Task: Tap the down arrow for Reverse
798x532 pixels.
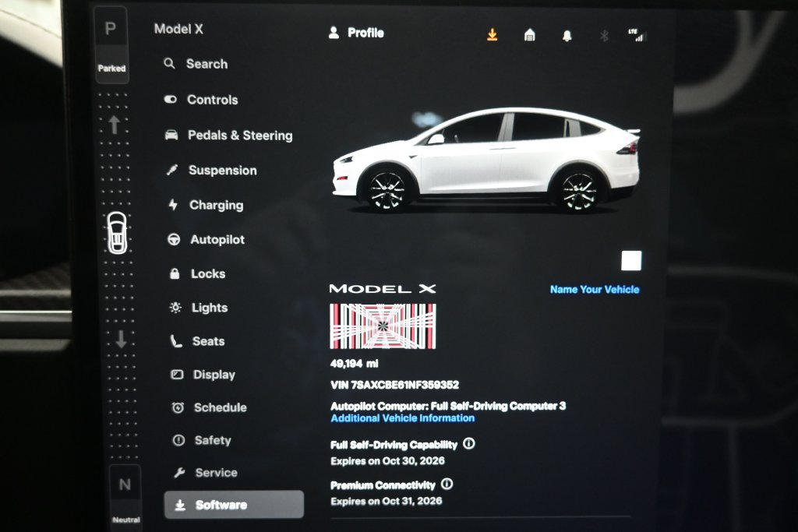Action: 121,339
